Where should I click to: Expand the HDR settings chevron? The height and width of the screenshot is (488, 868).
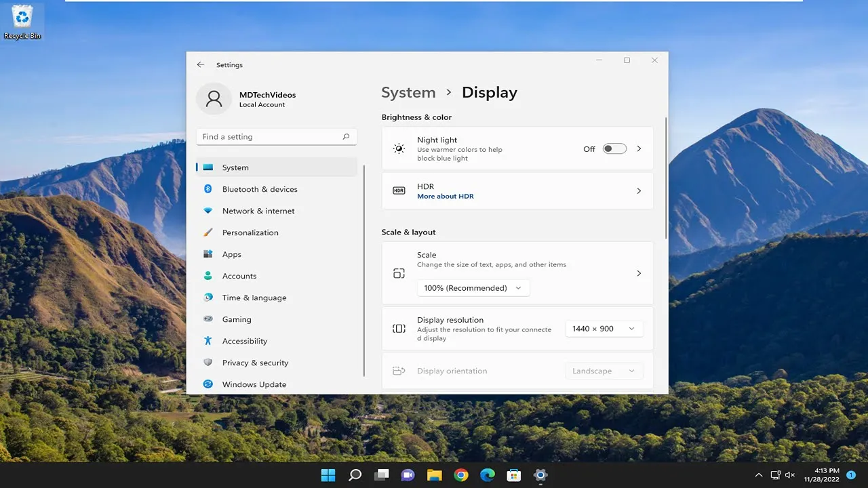point(639,191)
